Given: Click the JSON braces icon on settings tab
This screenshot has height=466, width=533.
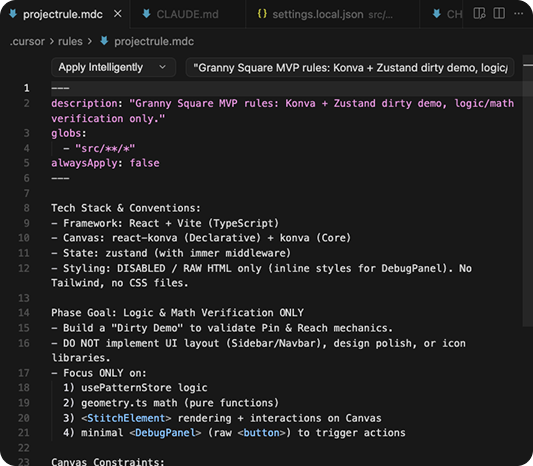Looking at the screenshot, I should click(262, 14).
